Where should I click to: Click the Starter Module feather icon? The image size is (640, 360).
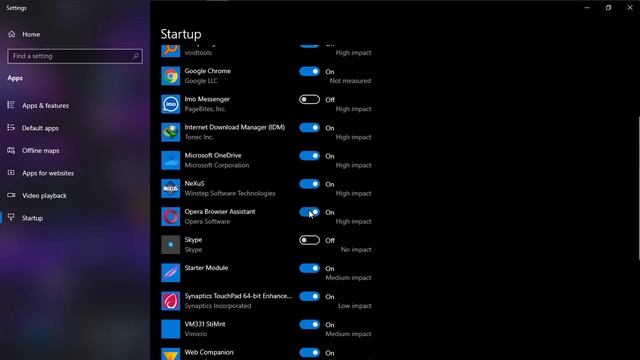coord(170,273)
